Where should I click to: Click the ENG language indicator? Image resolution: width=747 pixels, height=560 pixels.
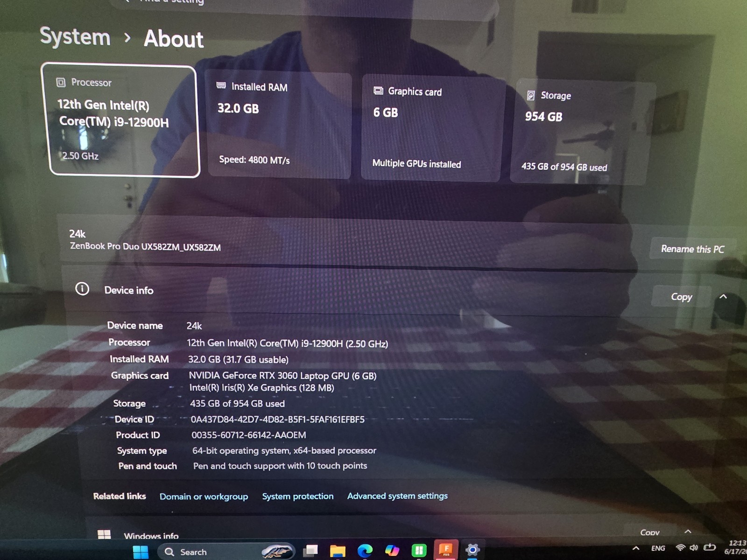click(658, 548)
